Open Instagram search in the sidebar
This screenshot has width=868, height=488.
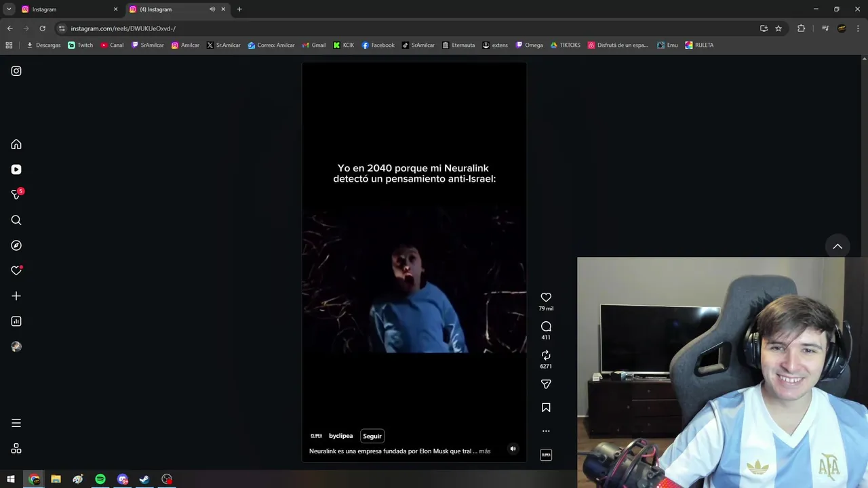pyautogui.click(x=16, y=220)
